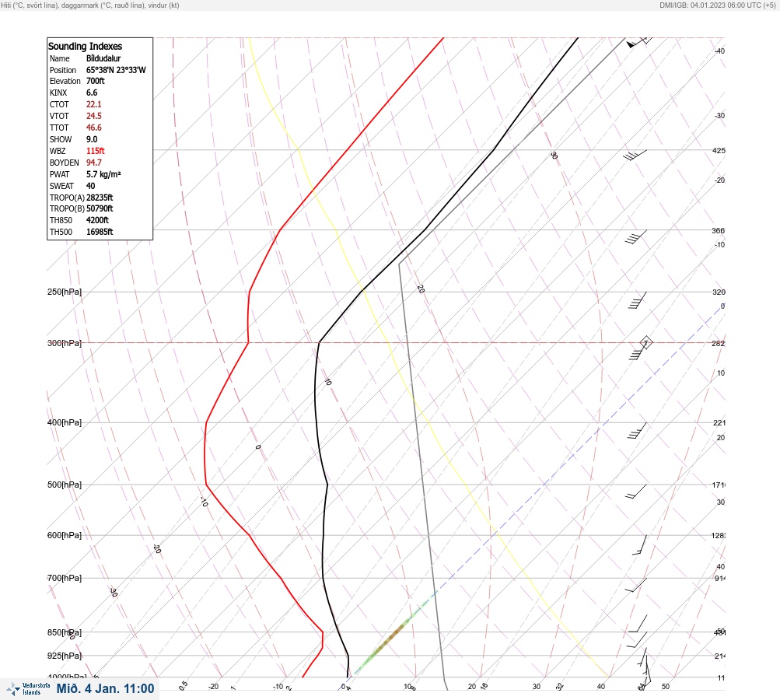Click the wind barb at 600 hPa level
This screenshot has height=700, width=780.
coord(640,544)
